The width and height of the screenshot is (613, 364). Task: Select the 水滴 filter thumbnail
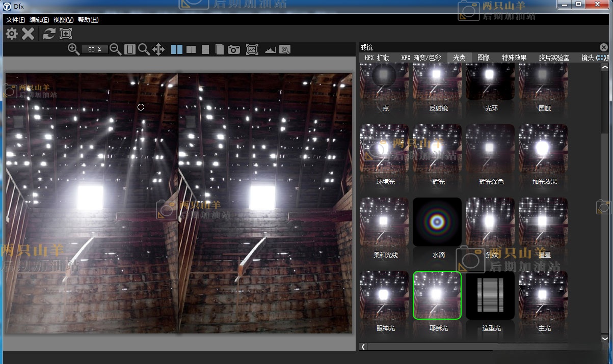(437, 222)
